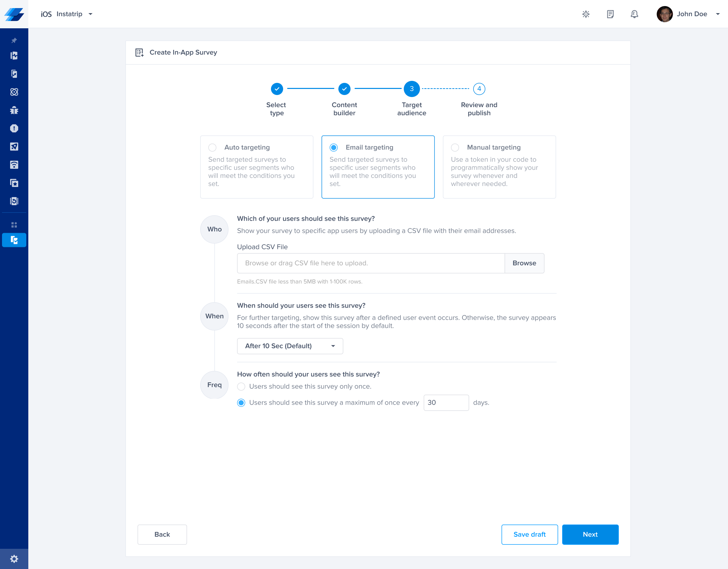Go to Review and publish step 4
This screenshot has width=728, height=569.
[479, 89]
